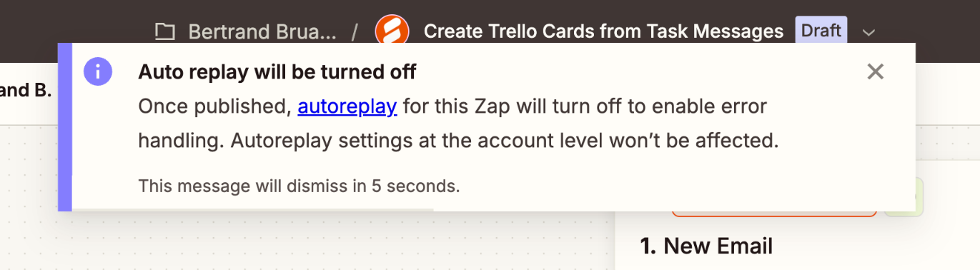The height and width of the screenshot is (270, 980).
Task: Dismiss the auto replay notification
Action: [x=875, y=71]
